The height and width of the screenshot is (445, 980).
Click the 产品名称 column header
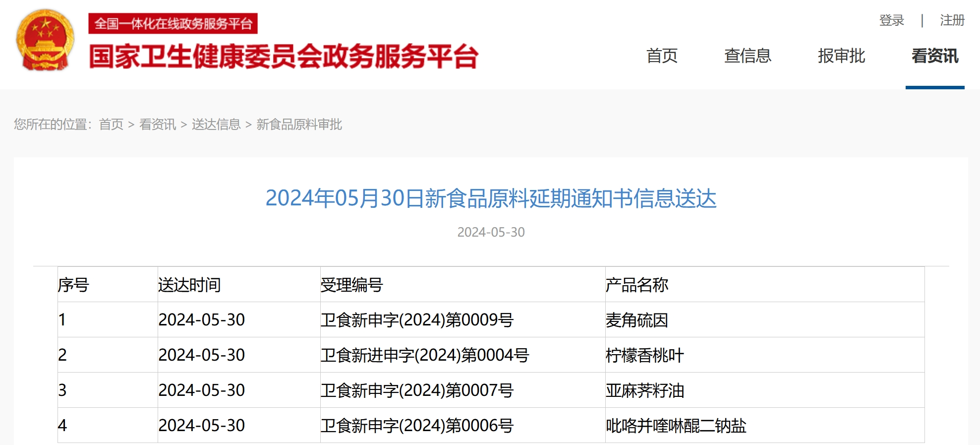point(637,285)
